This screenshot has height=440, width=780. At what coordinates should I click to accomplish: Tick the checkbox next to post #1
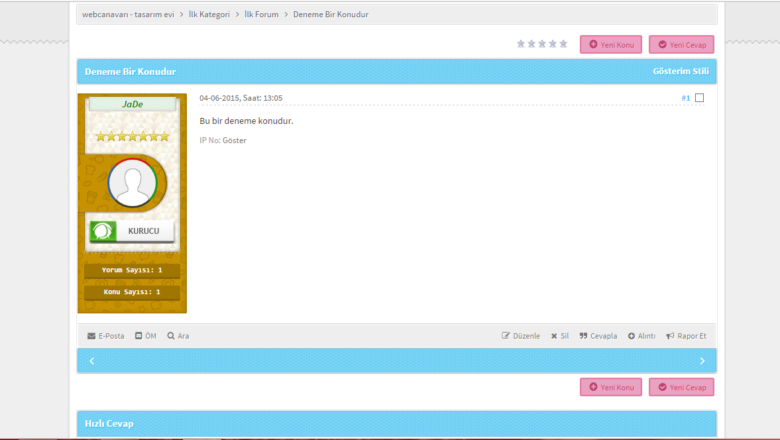699,97
